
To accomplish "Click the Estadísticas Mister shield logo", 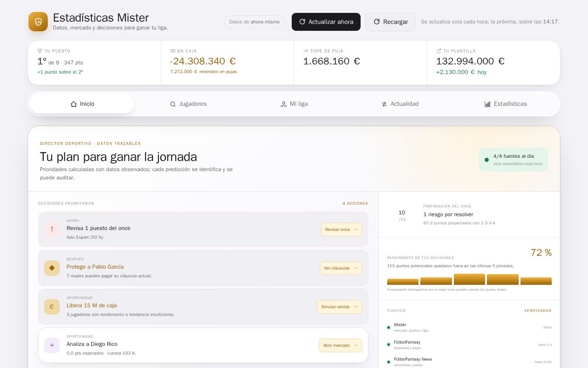I will point(38,22).
